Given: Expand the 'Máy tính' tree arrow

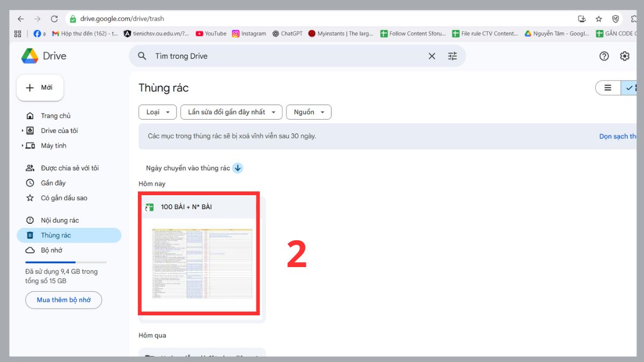Looking at the screenshot, I should coord(23,146).
